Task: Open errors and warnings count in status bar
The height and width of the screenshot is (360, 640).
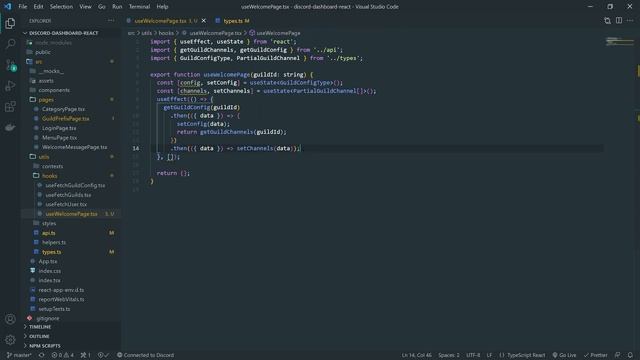Action: point(62,355)
